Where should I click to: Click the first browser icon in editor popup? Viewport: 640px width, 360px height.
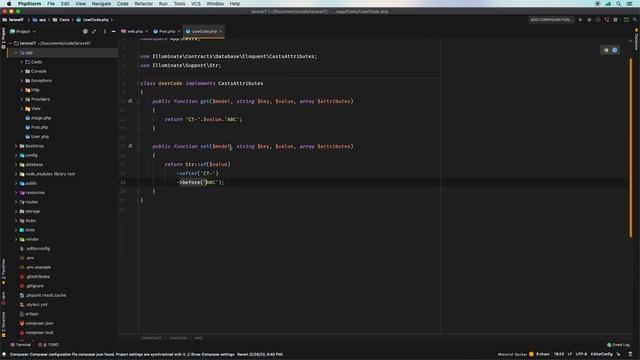(606, 50)
